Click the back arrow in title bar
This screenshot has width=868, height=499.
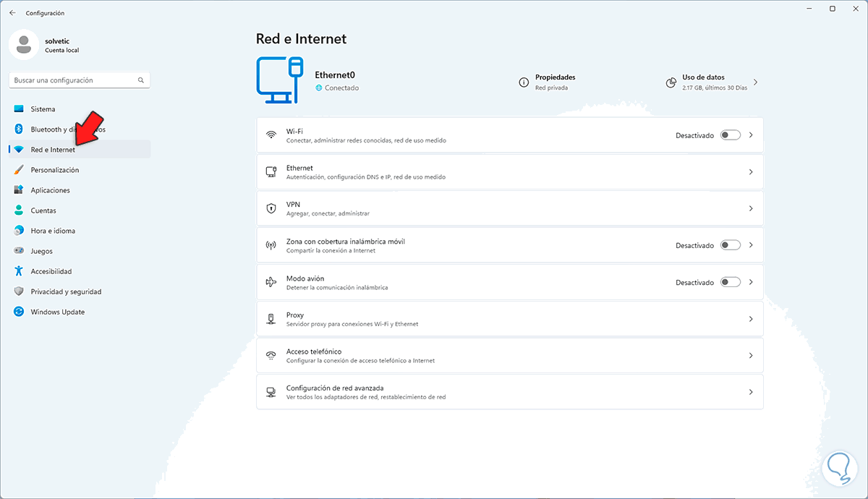[x=12, y=13]
